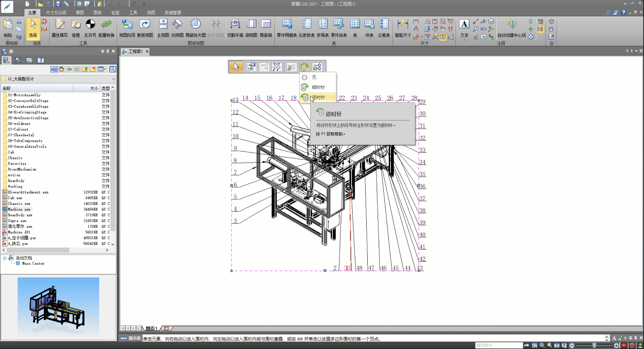
Task: Click the 图页1 sheet tab
Action: [151, 328]
